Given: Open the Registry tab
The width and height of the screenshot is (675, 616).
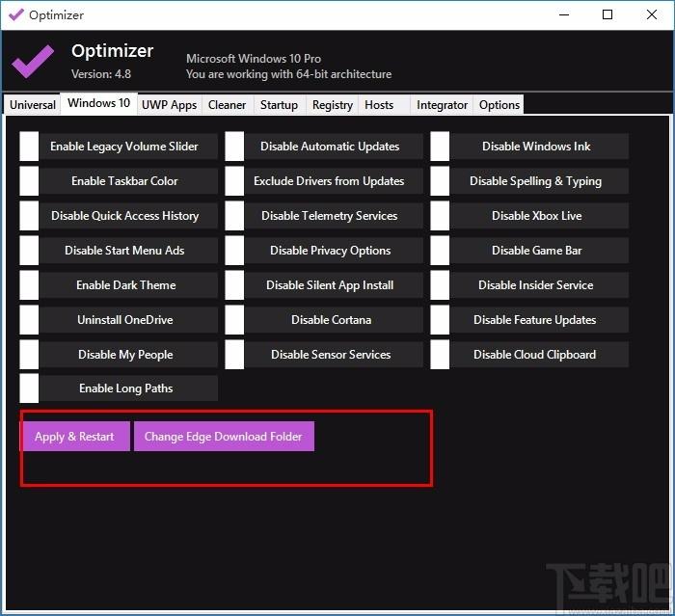Looking at the screenshot, I should 333,105.
